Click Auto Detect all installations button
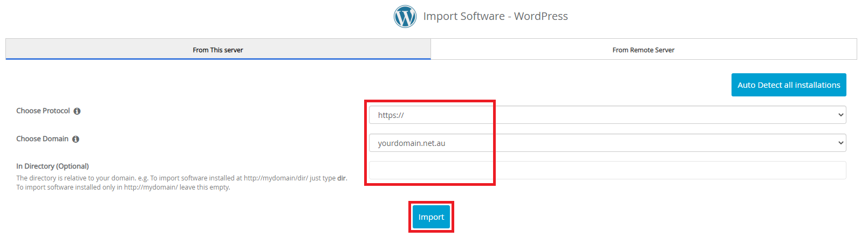This screenshot has height=244, width=868. (x=789, y=85)
